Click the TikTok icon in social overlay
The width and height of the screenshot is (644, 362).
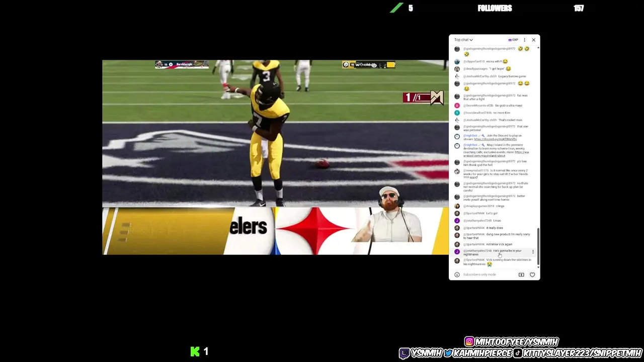[517, 353]
